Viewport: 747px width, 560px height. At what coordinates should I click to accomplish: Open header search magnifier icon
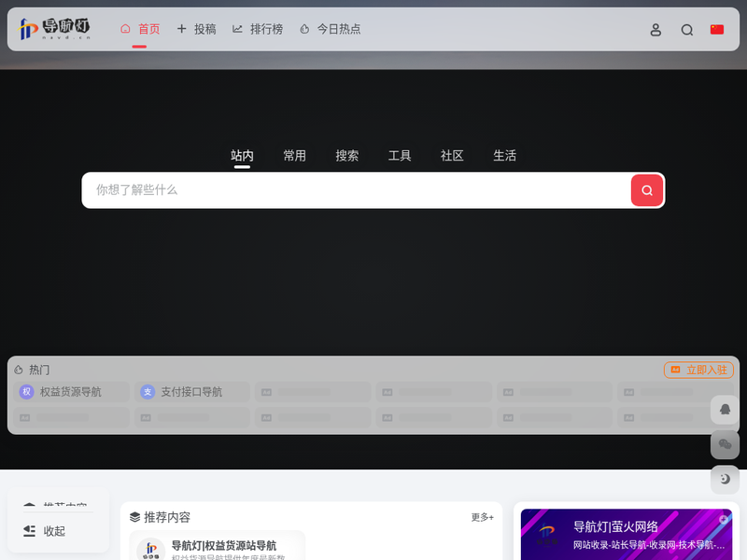click(687, 30)
